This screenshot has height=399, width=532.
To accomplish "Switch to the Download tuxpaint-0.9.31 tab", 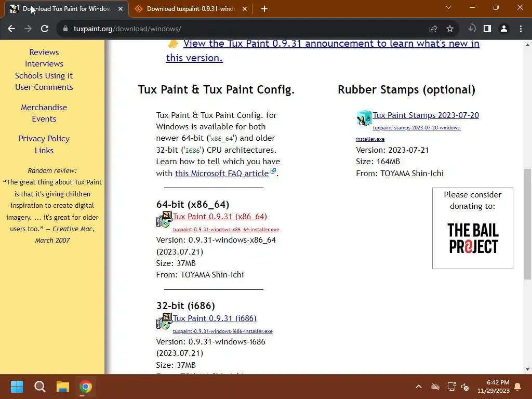I will [x=191, y=9].
